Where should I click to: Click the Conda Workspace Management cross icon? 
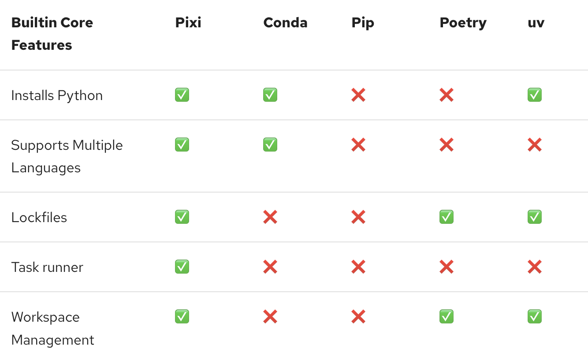pyautogui.click(x=270, y=316)
